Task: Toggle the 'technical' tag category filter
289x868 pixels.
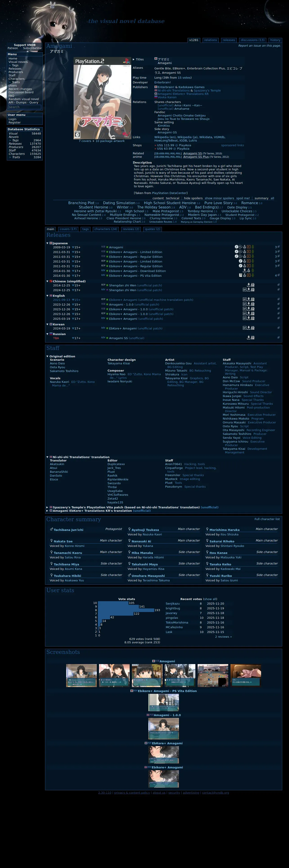Action: 173,198
